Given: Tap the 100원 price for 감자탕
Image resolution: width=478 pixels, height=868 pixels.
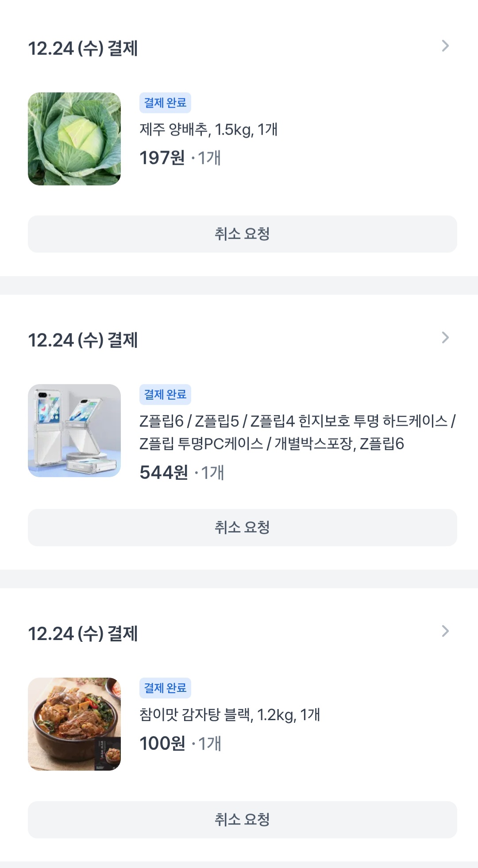Looking at the screenshot, I should (162, 744).
